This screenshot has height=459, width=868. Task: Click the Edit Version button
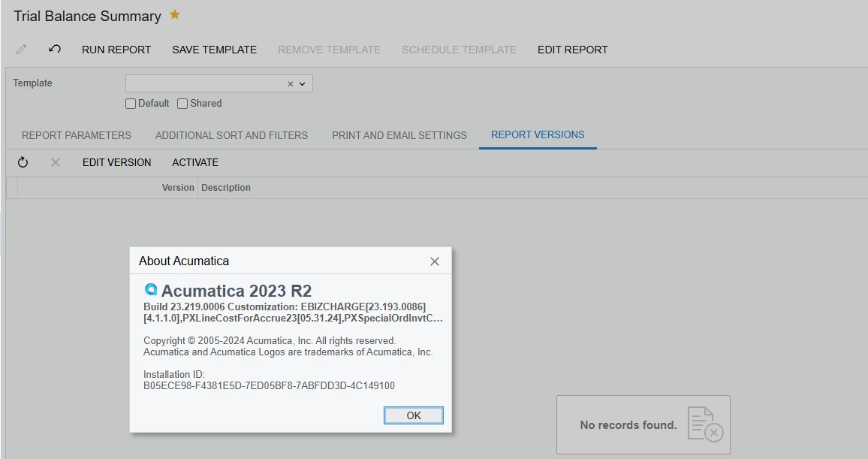pyautogui.click(x=117, y=162)
